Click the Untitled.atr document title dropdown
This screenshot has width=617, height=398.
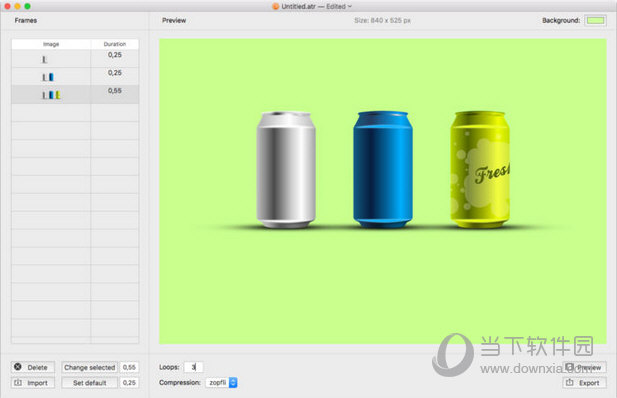click(x=316, y=6)
